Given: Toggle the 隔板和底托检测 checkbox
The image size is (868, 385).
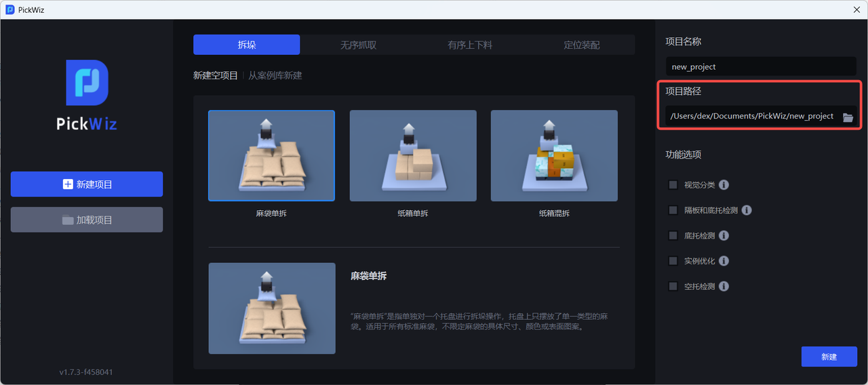Looking at the screenshot, I should [x=673, y=210].
